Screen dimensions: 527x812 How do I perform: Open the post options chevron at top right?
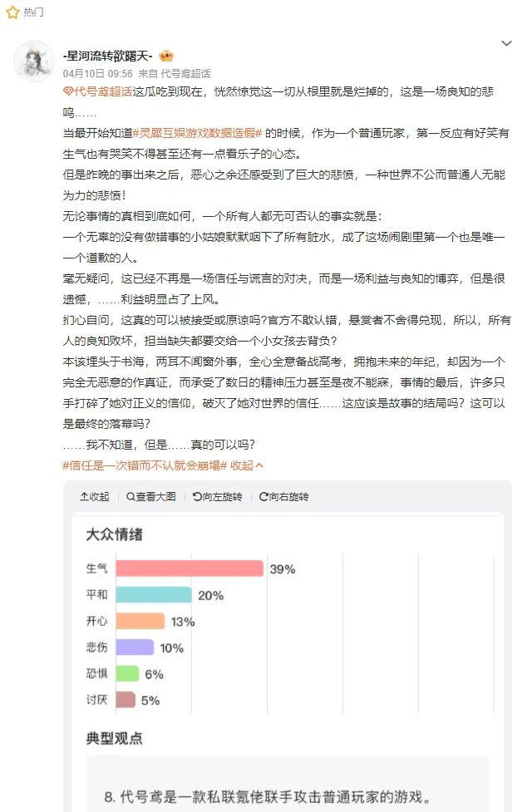[506, 43]
